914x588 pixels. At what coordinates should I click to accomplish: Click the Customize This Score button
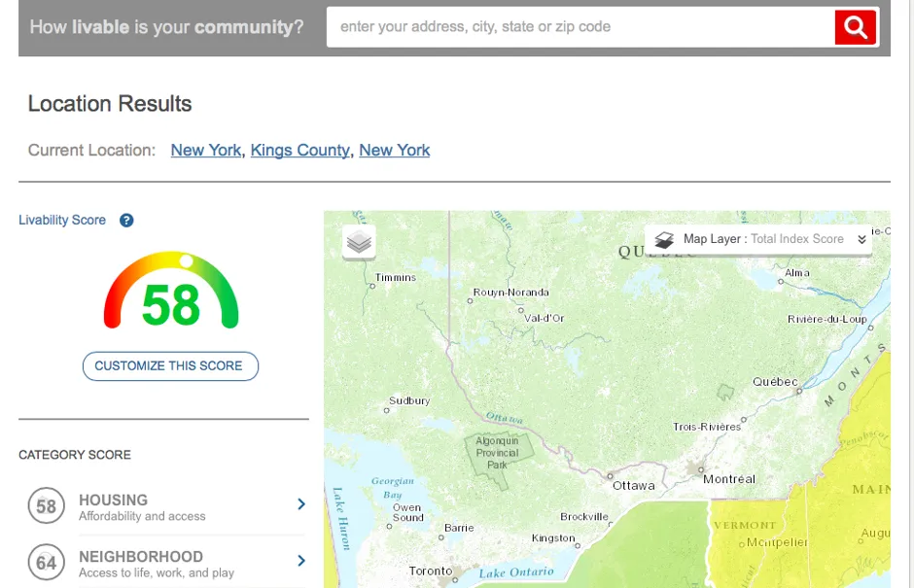tap(170, 366)
